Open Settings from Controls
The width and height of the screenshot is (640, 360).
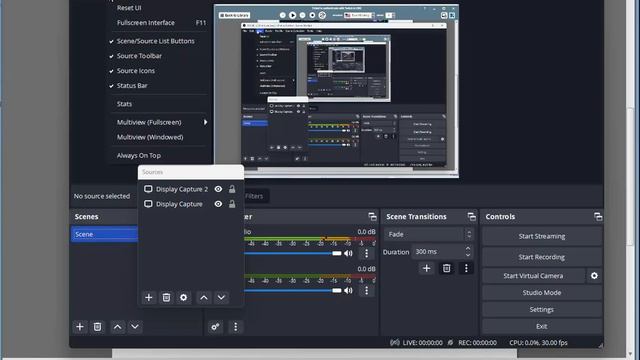point(542,309)
